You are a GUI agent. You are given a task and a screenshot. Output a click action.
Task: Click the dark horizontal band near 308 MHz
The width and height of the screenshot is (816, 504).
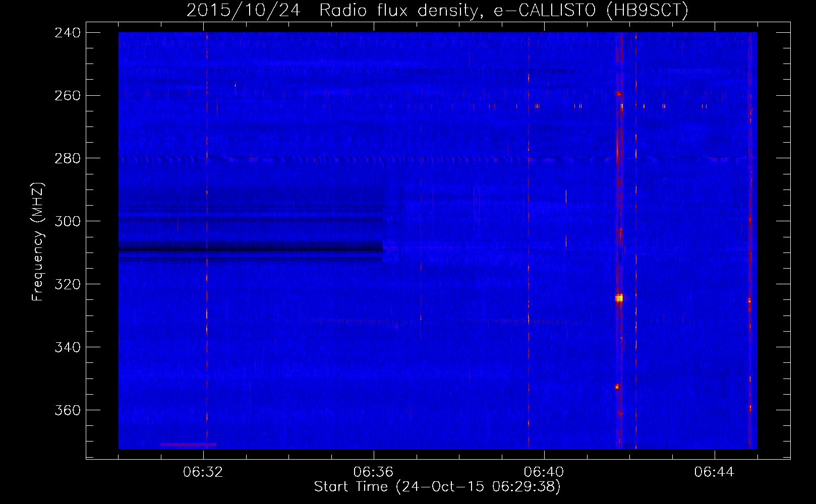pos(251,247)
